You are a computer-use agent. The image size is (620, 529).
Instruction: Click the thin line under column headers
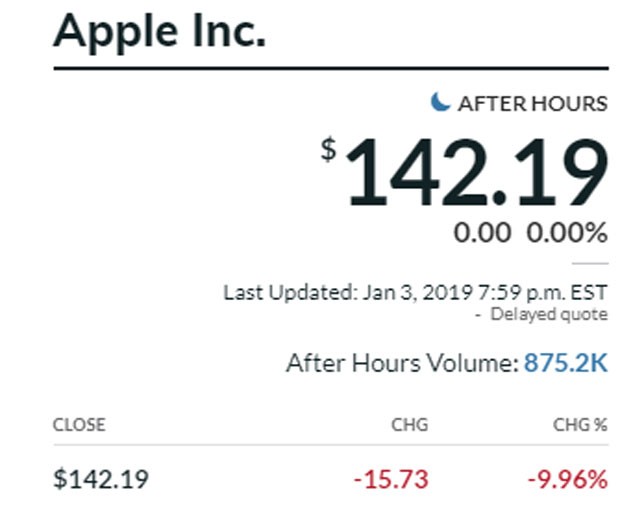[x=330, y=445]
